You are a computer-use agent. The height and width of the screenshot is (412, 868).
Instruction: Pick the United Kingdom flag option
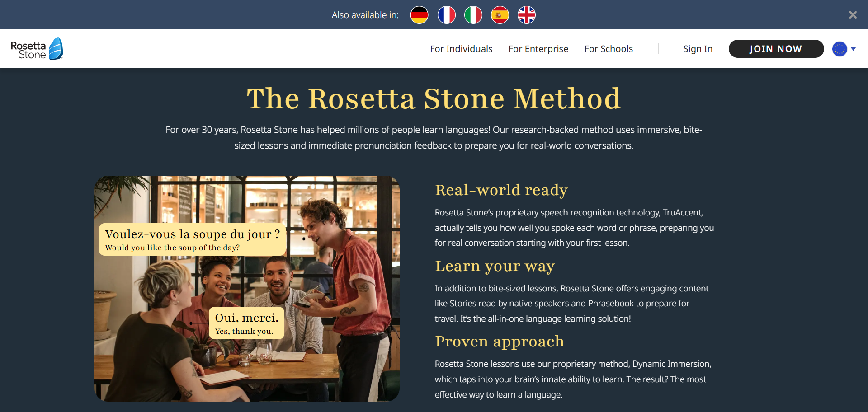(x=526, y=15)
